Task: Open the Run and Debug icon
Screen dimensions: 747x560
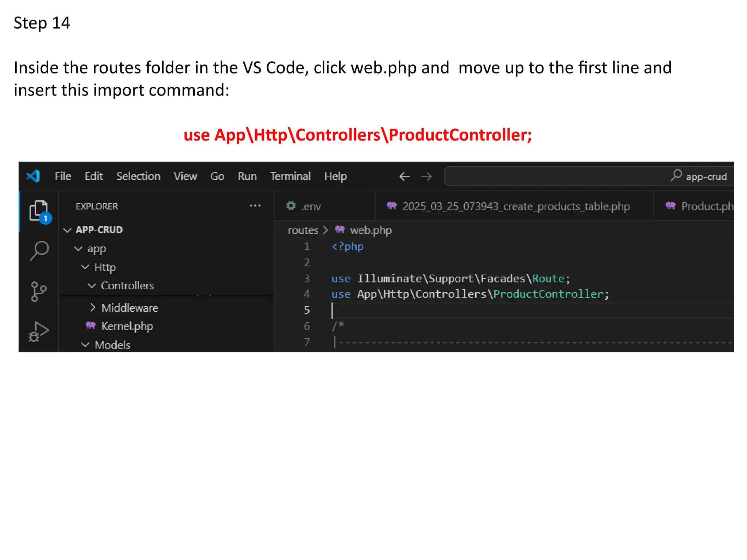Action: [x=39, y=331]
